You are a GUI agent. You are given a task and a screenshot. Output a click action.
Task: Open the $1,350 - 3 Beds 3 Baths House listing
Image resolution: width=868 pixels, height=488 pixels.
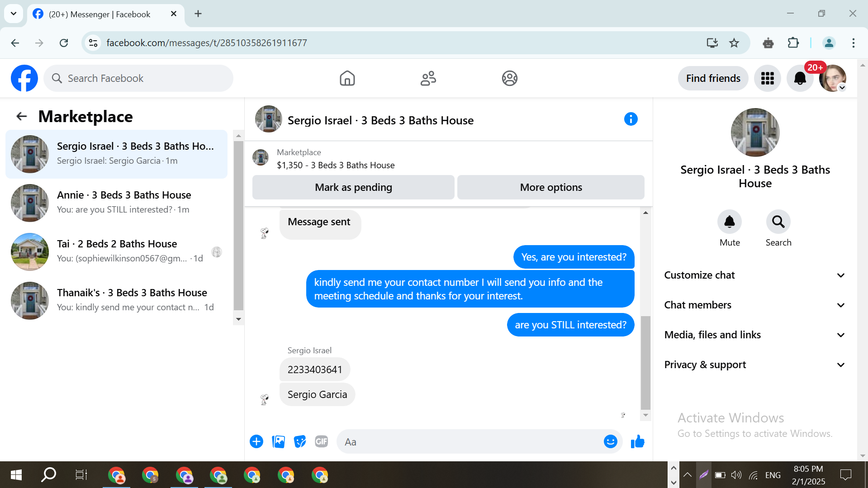click(x=336, y=165)
